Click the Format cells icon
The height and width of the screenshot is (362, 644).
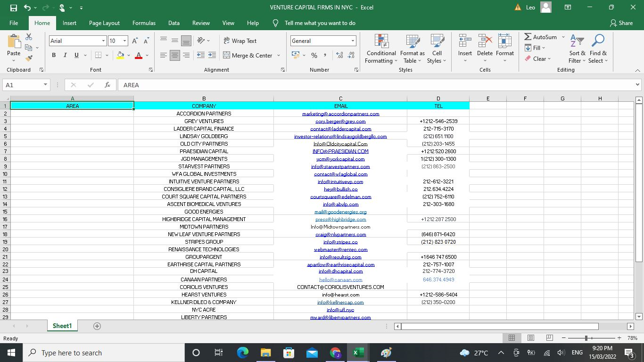tap(504, 41)
